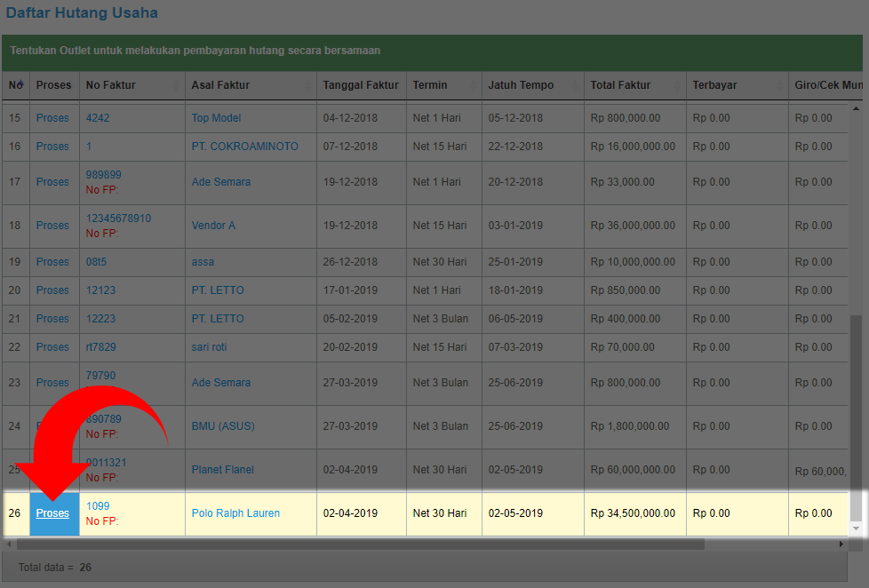
Task: Click Proses link in row 22
Action: coord(52,347)
